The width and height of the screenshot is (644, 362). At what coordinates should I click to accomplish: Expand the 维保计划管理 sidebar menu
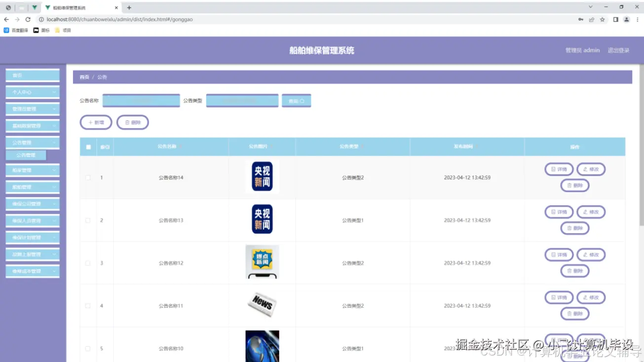(x=33, y=238)
